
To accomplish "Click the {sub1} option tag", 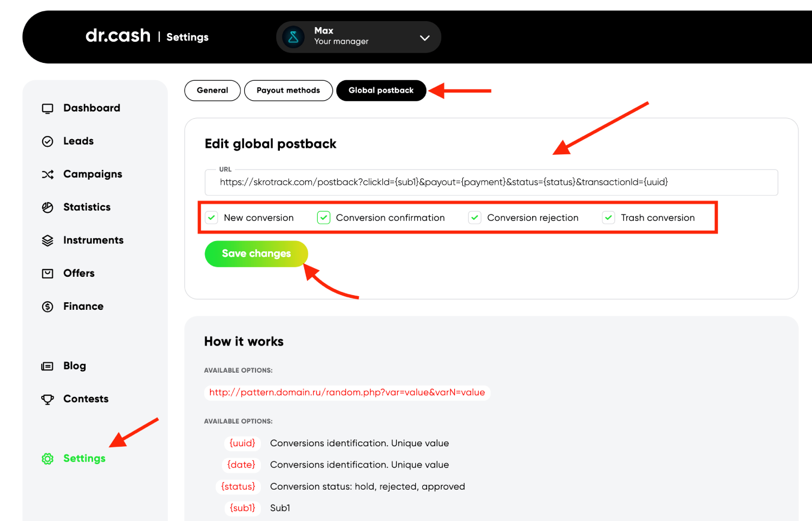I will [242, 508].
